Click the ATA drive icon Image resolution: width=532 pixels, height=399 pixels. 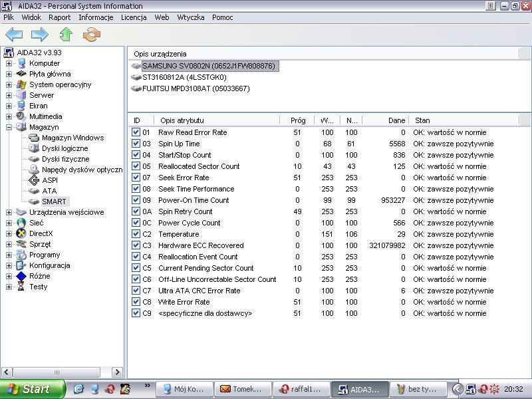point(34,191)
